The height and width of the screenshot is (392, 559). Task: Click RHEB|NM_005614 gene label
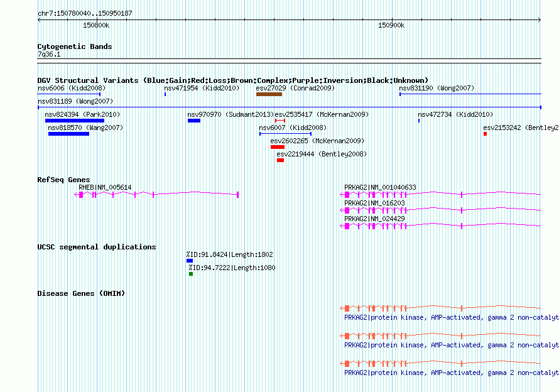[105, 187]
